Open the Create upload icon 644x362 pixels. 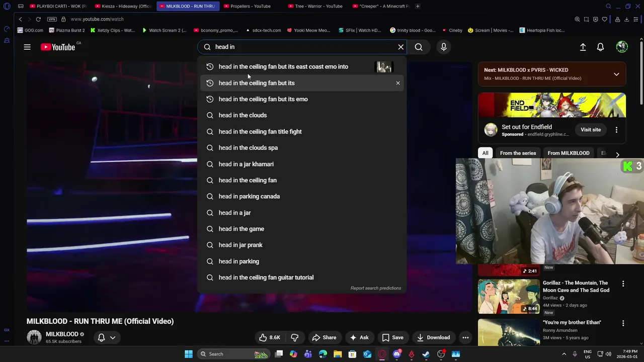(583, 47)
